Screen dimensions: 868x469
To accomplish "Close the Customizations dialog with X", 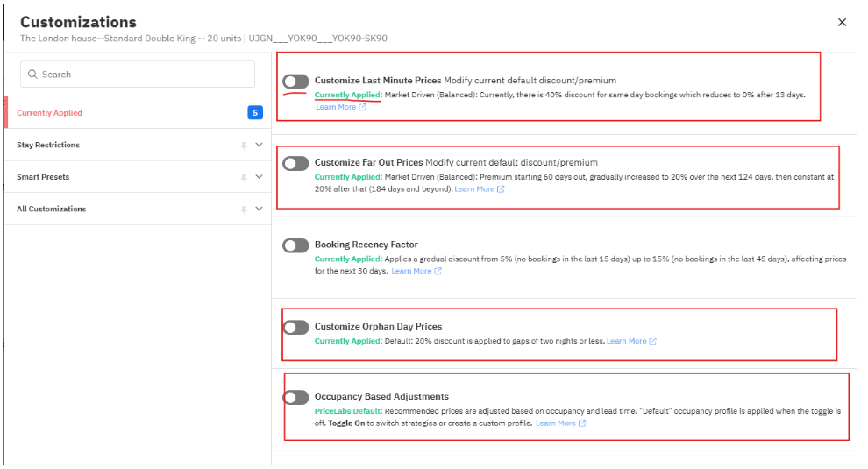I will point(842,23).
